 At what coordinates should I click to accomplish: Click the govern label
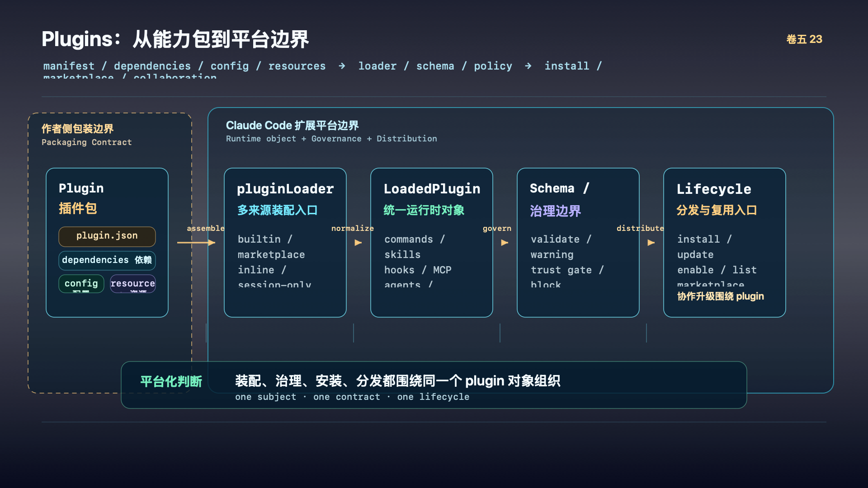[497, 229]
